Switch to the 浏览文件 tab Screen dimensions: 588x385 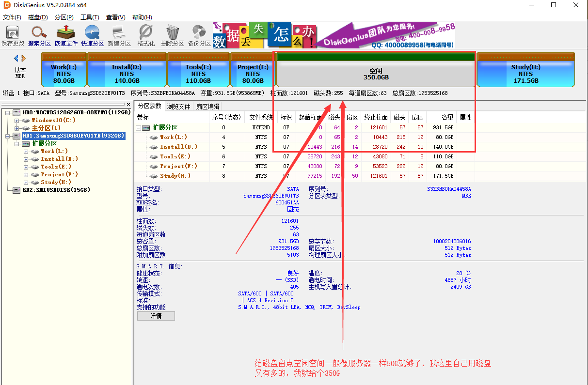179,107
